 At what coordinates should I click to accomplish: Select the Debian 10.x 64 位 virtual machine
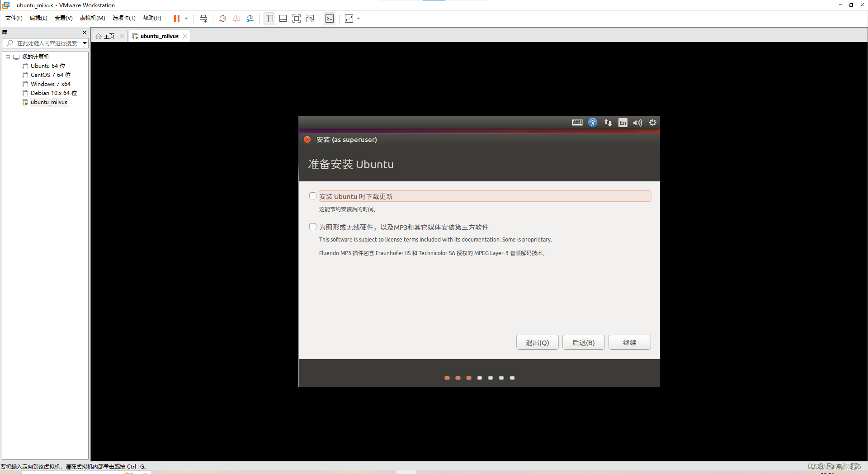pyautogui.click(x=54, y=93)
